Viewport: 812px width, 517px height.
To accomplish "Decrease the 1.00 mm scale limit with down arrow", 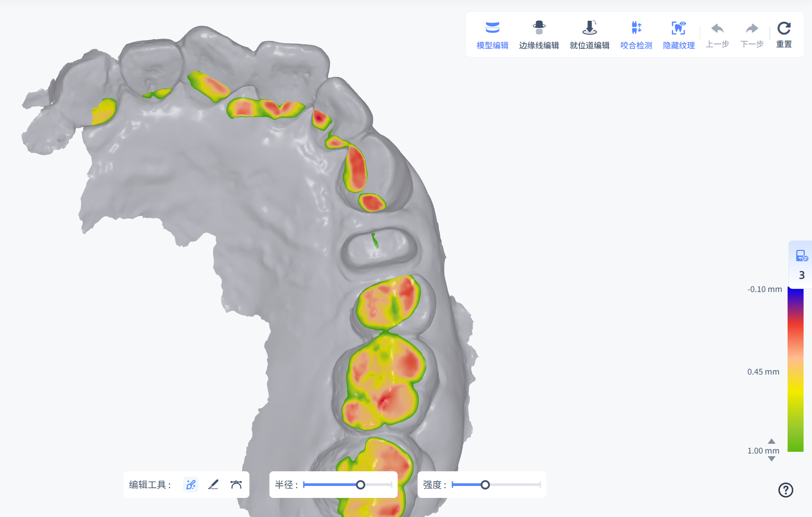I will (772, 459).
